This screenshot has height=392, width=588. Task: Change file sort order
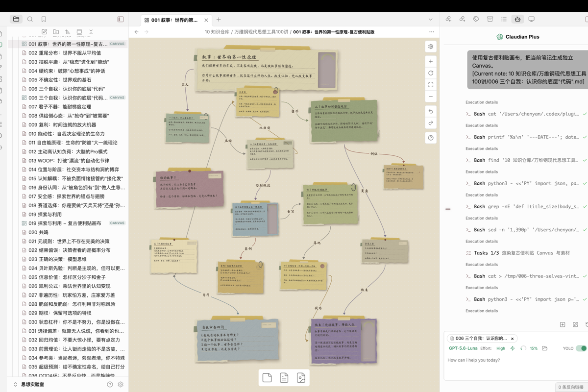(68, 32)
